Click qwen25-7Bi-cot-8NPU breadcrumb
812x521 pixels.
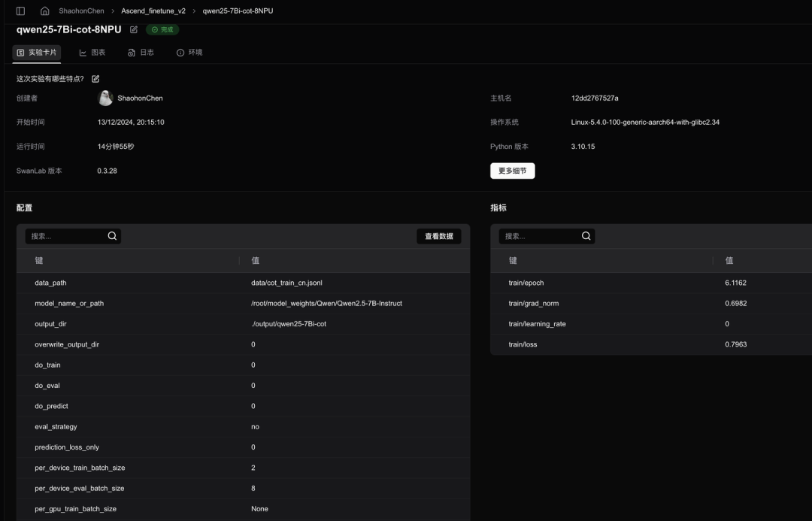pyautogui.click(x=238, y=11)
